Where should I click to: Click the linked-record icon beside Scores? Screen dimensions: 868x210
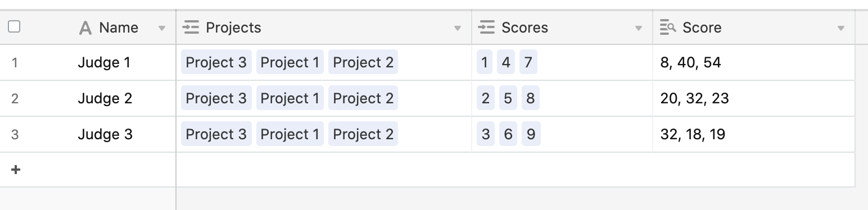(x=486, y=28)
